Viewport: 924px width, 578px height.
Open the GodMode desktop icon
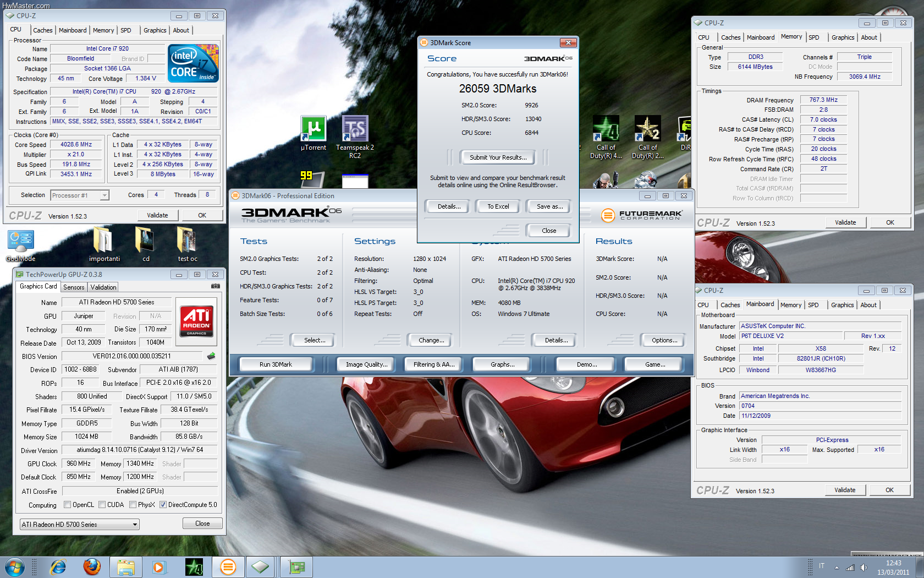pyautogui.click(x=21, y=246)
